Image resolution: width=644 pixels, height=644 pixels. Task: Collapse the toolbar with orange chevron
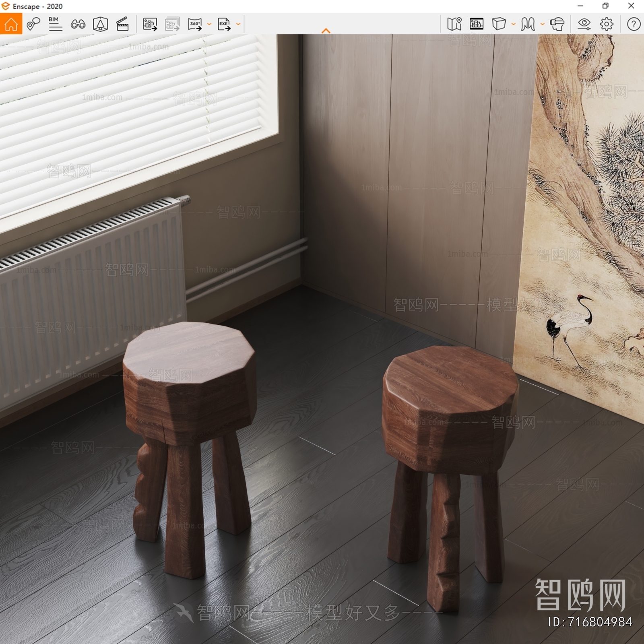click(326, 31)
